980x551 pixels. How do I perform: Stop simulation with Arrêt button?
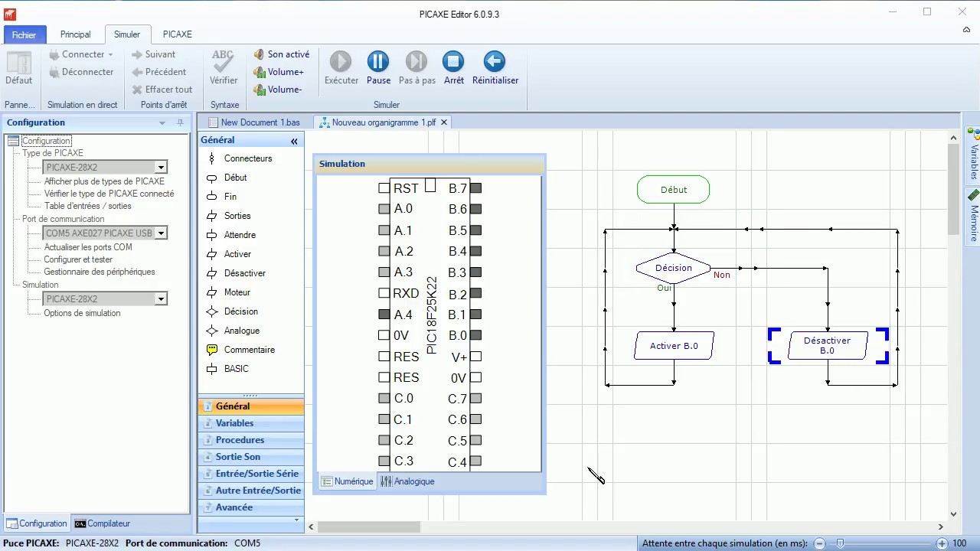pyautogui.click(x=453, y=67)
